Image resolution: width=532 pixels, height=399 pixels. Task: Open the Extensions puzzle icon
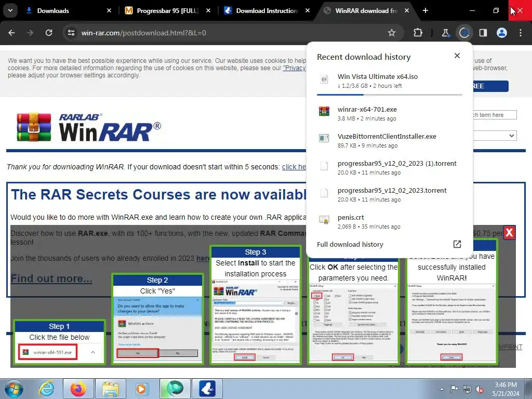[x=418, y=33]
